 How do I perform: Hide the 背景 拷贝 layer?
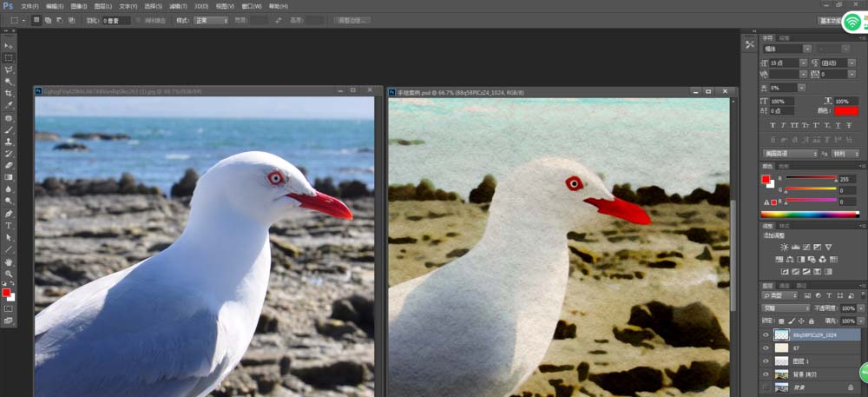766,374
